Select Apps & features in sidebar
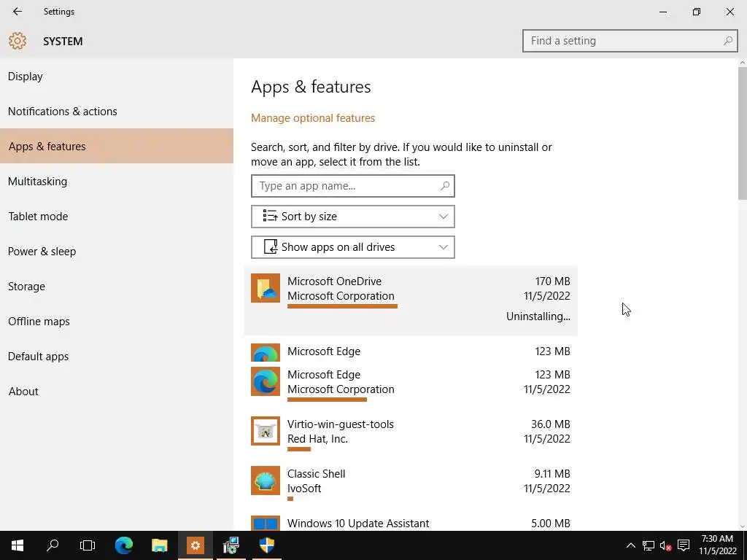The width and height of the screenshot is (747, 560). click(117, 146)
